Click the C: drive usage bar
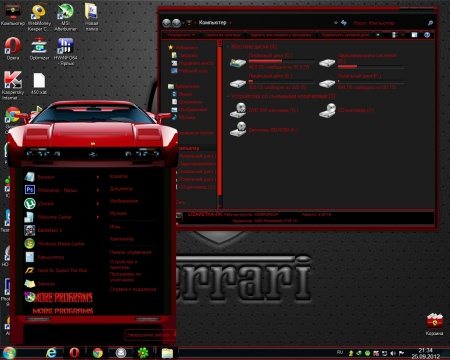Viewport: 450px width, 360px height. click(281, 61)
